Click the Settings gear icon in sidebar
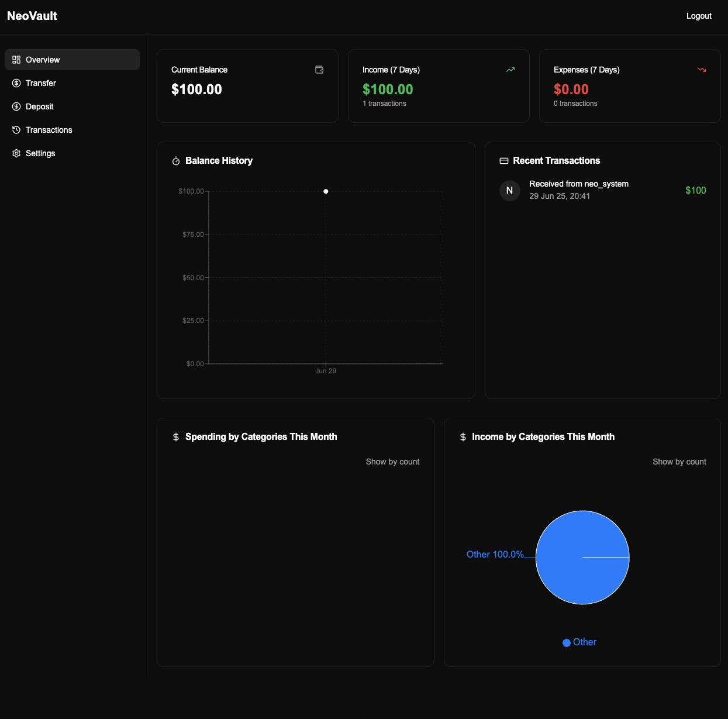The image size is (728, 719). (16, 153)
